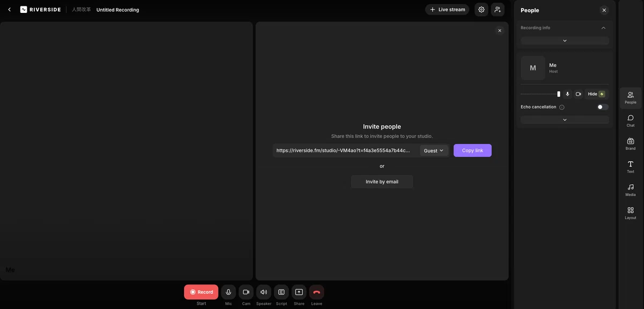Click the Live stream button
The image size is (644, 309).
[447, 10]
